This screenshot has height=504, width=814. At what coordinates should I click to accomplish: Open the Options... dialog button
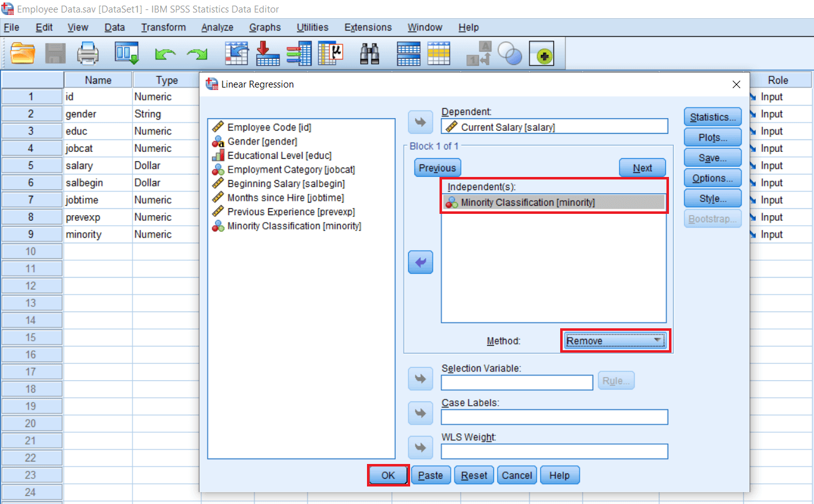(x=713, y=178)
